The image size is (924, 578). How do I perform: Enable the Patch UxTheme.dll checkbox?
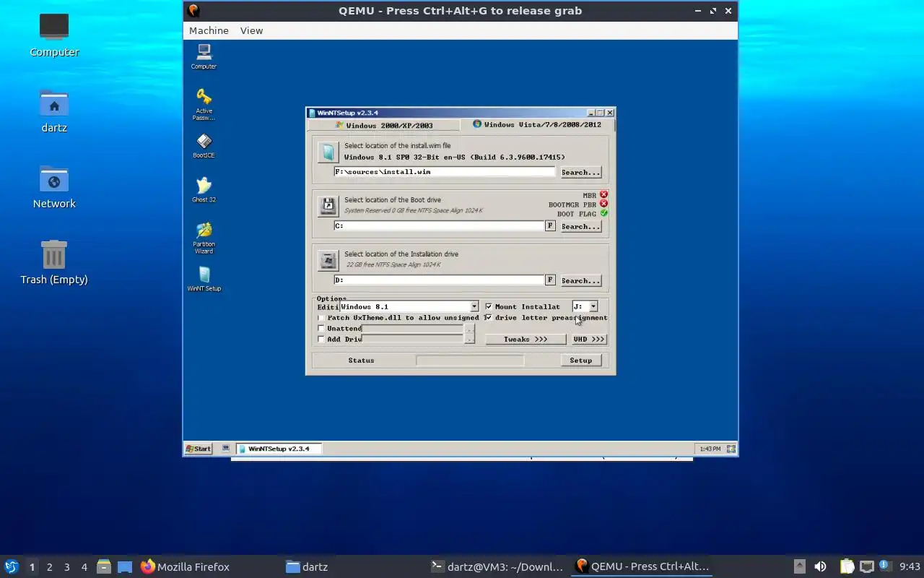(x=321, y=317)
